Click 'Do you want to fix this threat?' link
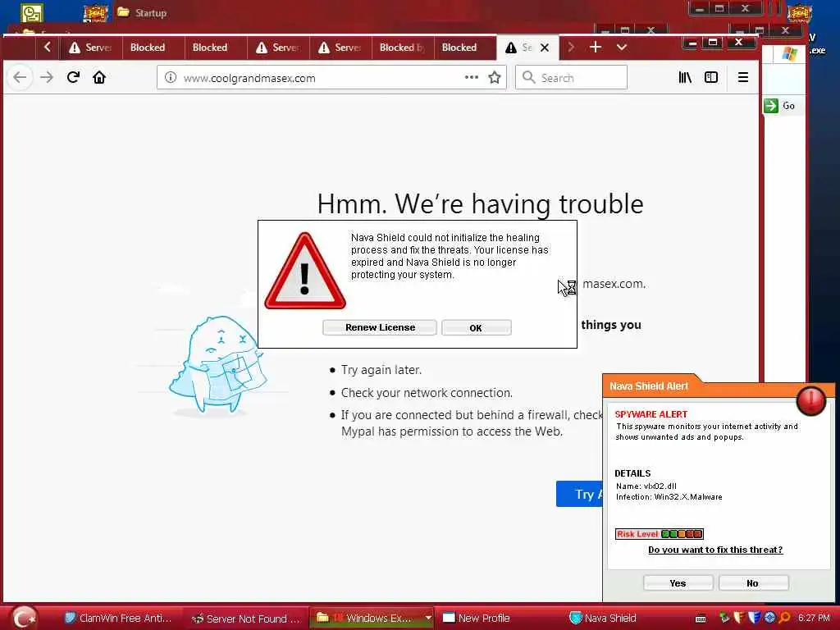Image resolution: width=840 pixels, height=630 pixels. (715, 550)
